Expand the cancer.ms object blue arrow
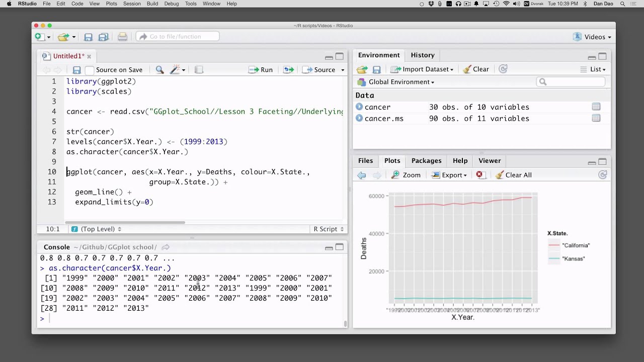This screenshot has height=362, width=644. coord(359,118)
